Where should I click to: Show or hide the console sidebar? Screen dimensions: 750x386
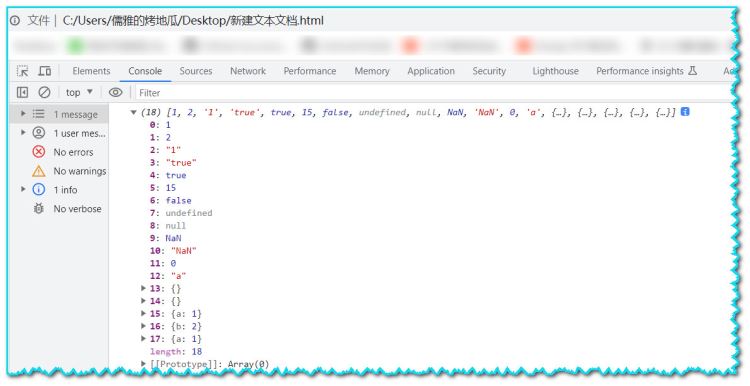22,92
